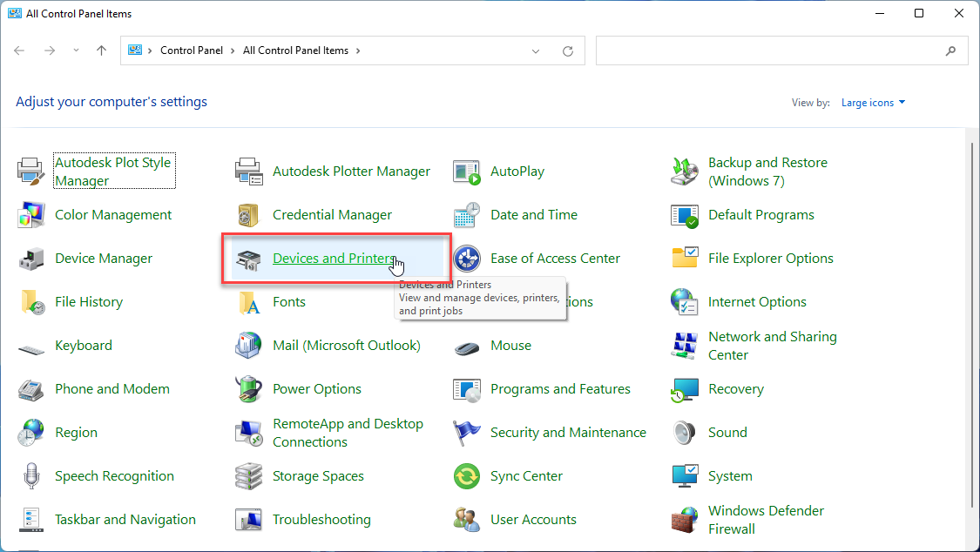The height and width of the screenshot is (552, 980).
Task: Open the recent locations dropdown arrow
Action: click(77, 50)
